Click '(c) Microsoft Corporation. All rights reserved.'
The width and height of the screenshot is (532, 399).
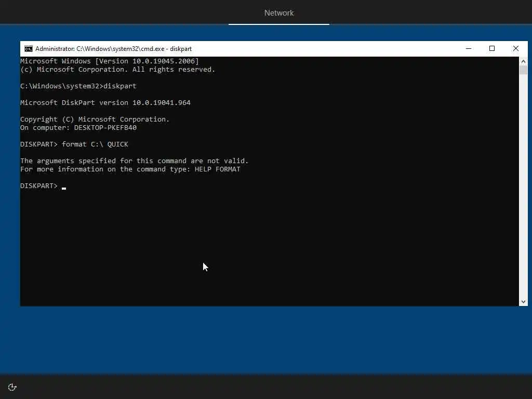point(118,69)
